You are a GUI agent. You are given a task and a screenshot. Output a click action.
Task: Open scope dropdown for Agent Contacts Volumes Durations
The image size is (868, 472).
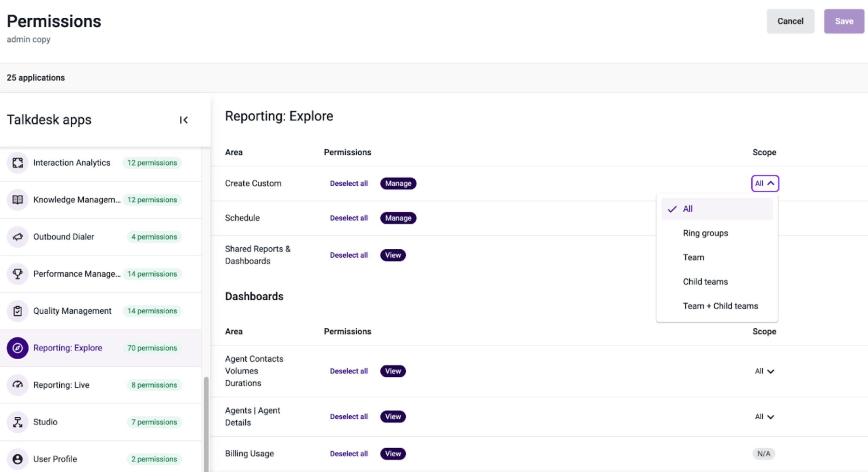(x=764, y=371)
